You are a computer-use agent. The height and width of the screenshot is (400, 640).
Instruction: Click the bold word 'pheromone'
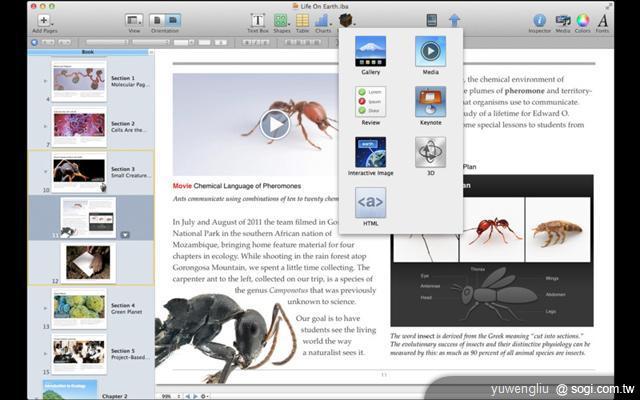(x=524, y=91)
